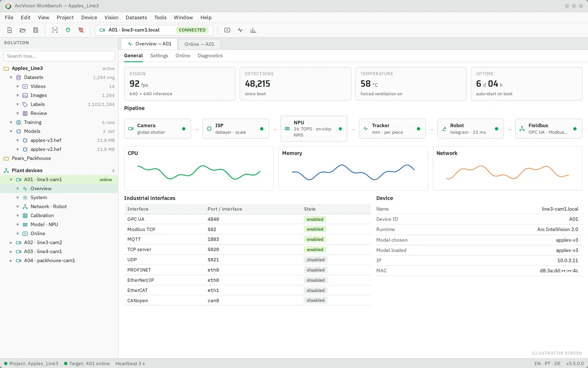Viewport: 588px width, 368px height.
Task: Click the Network usage chart
Action: [x=508, y=168]
